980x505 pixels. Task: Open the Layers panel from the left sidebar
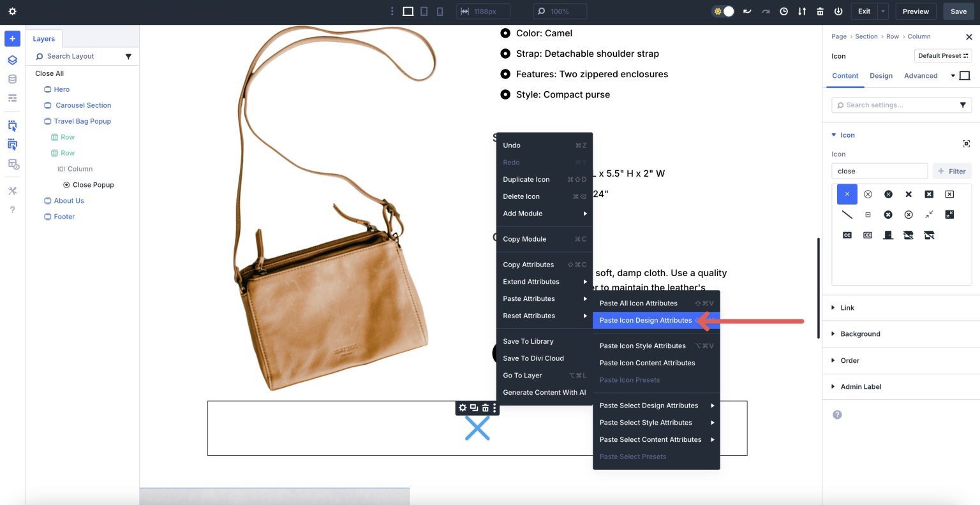coord(11,59)
